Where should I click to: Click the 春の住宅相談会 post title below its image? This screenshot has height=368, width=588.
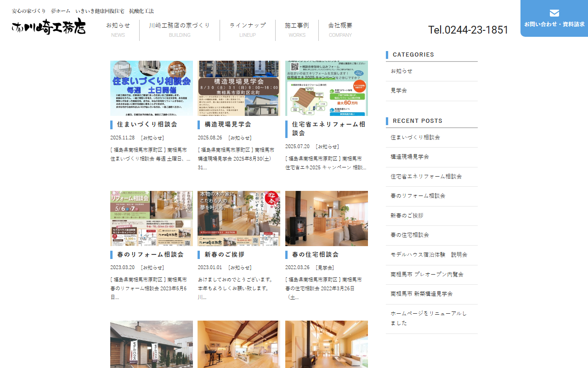pyautogui.click(x=315, y=254)
